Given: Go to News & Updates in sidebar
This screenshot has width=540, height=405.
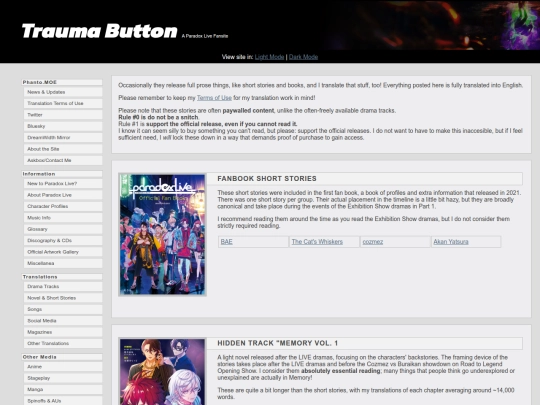Looking at the screenshot, I should [x=63, y=92].
